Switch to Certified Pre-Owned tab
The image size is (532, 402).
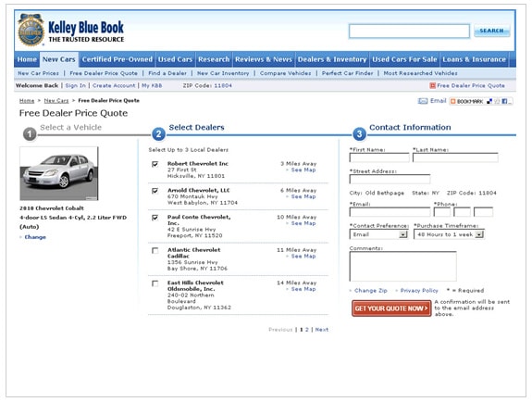coord(118,59)
